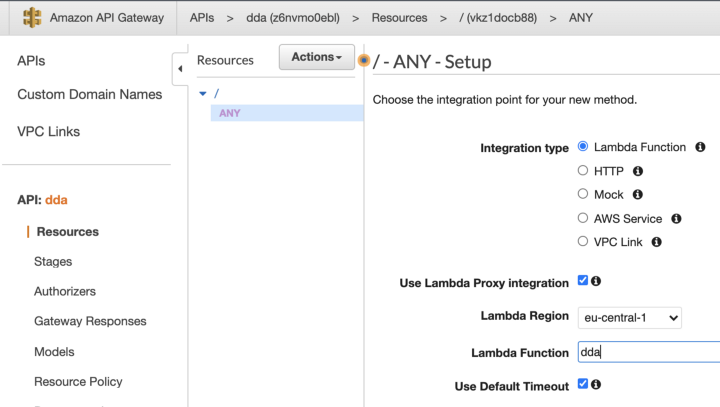This screenshot has width=720, height=407.
Task: Open Custom Domain Names in sidebar
Action: click(90, 95)
